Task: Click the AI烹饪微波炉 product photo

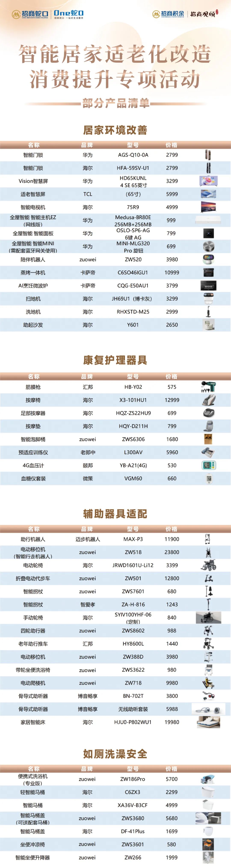Action: click(208, 286)
